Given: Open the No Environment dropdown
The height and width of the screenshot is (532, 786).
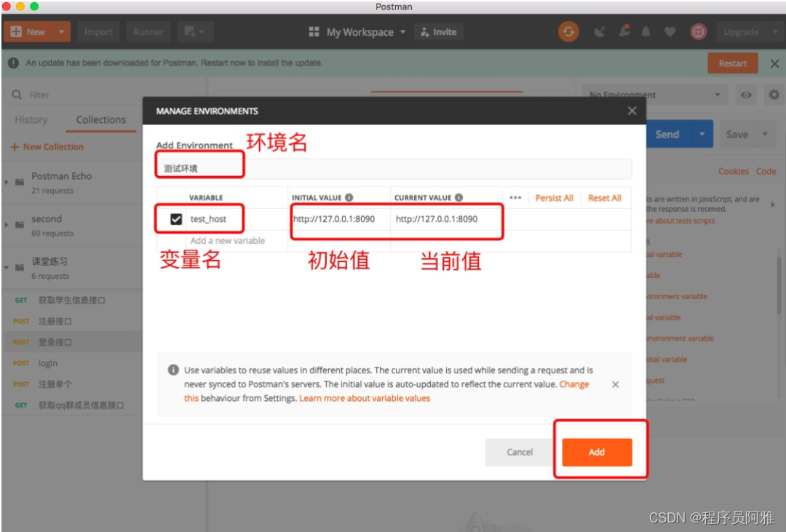Looking at the screenshot, I should click(655, 95).
